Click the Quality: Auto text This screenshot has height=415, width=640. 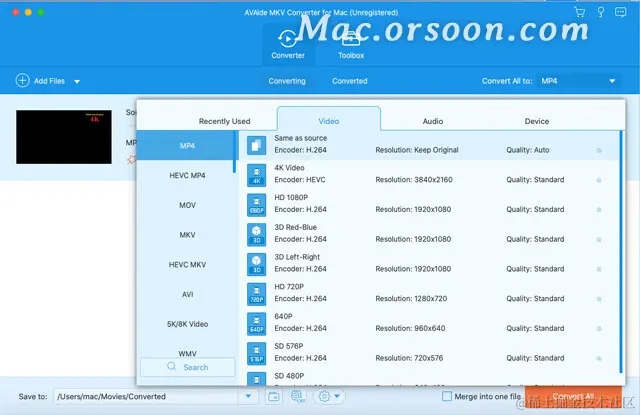coord(528,150)
